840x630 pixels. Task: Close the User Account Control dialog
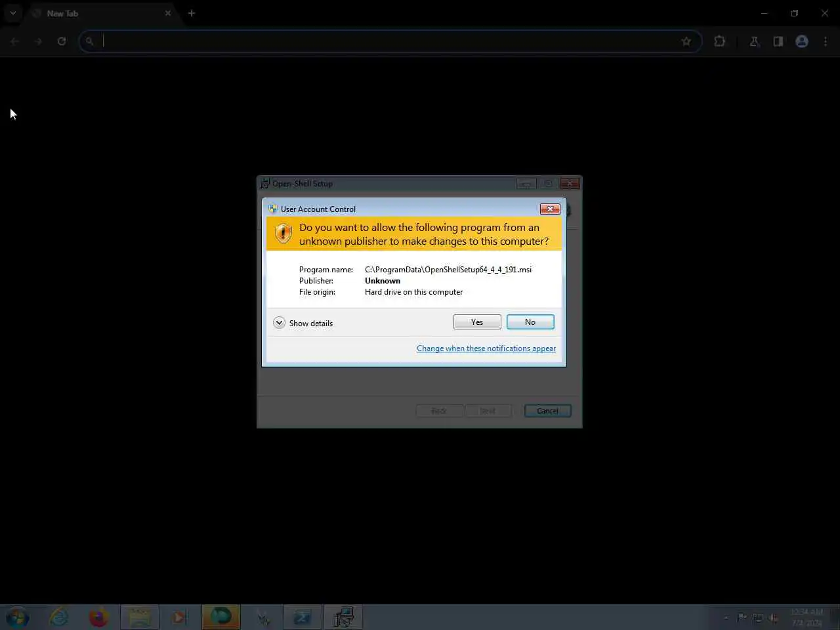coord(550,209)
